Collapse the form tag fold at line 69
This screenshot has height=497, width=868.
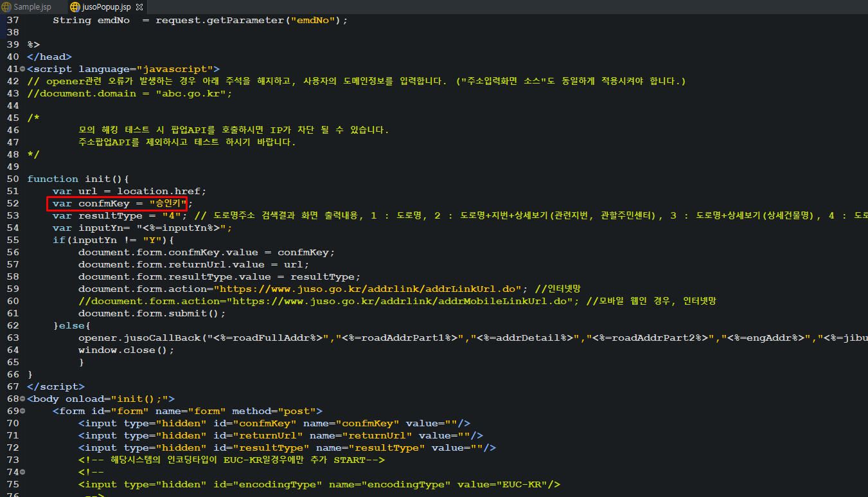pos(22,411)
